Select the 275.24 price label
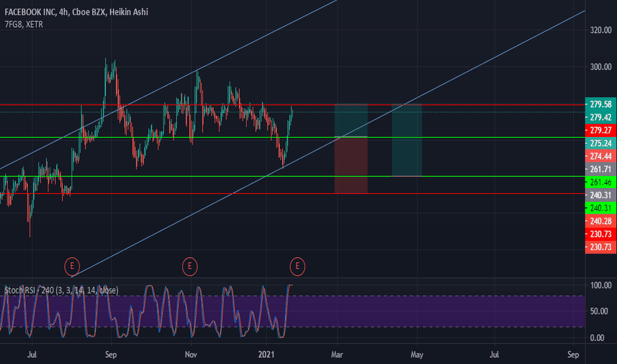Screen dimensions: 617x364 pos(601,143)
